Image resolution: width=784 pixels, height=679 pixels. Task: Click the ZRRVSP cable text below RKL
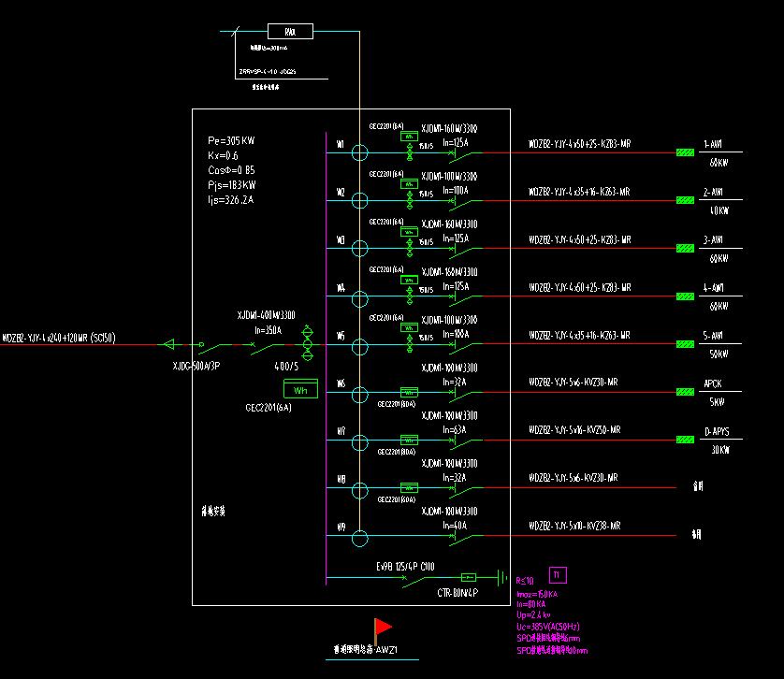pos(268,71)
